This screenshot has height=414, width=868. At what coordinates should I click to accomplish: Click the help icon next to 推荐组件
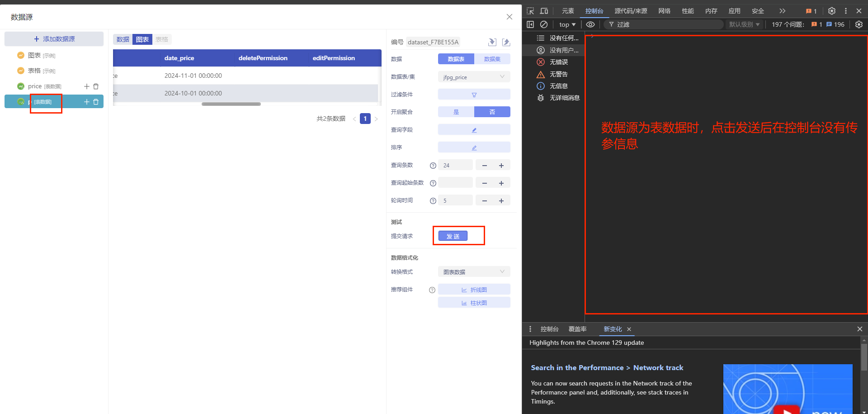tap(432, 290)
